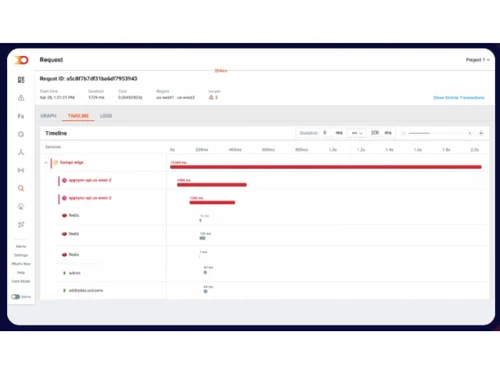This screenshot has width=500, height=375.
Task: Click the second Redis gray timeline bar
Action: (202, 238)
